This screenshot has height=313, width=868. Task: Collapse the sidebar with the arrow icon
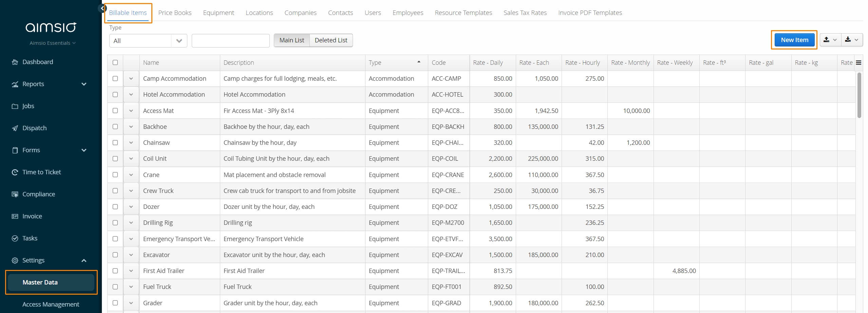102,8
